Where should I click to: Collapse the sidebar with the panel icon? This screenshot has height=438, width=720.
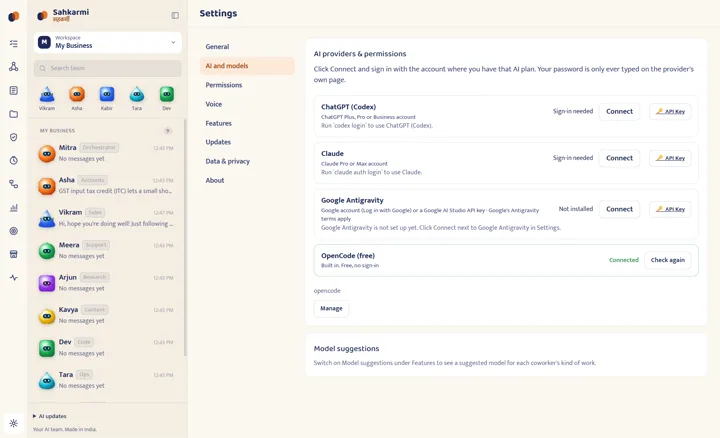[x=175, y=16]
